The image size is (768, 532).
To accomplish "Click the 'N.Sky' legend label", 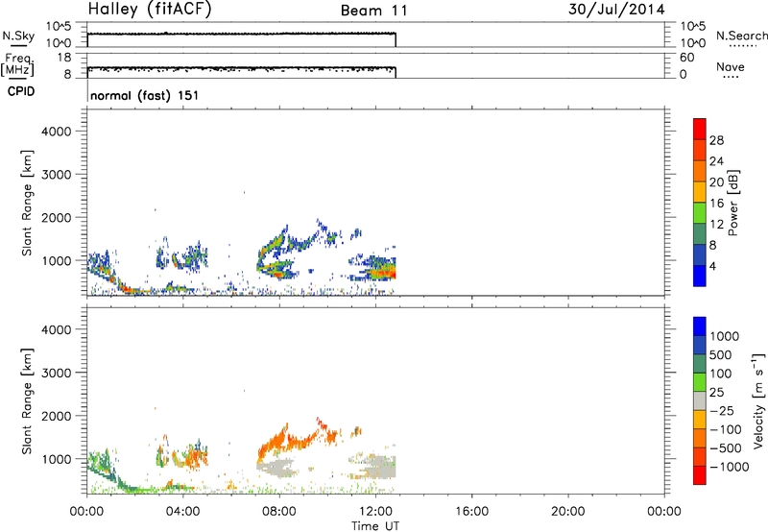I will pos(18,36).
